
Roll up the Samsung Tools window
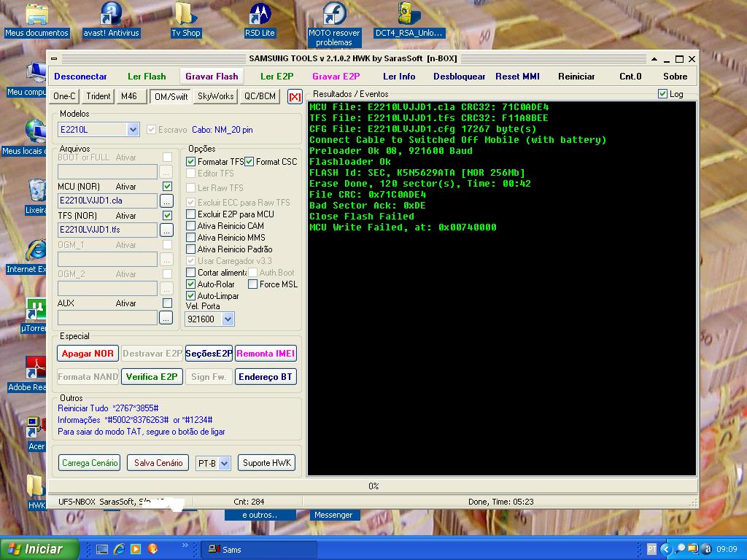(654, 59)
